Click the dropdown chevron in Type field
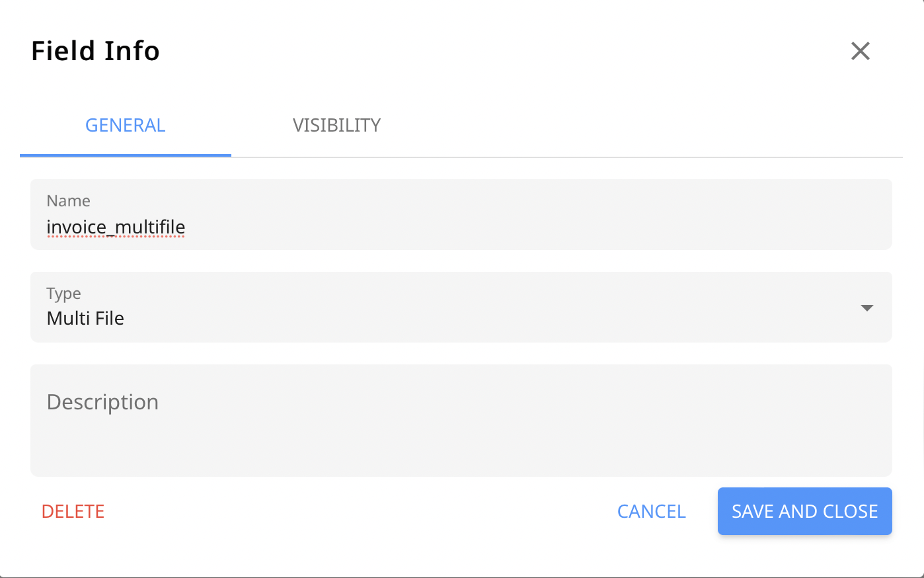This screenshot has width=924, height=578. (x=866, y=307)
